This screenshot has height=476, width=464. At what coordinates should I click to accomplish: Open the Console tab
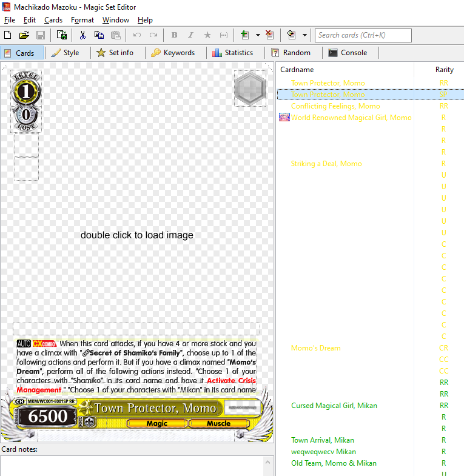point(348,53)
